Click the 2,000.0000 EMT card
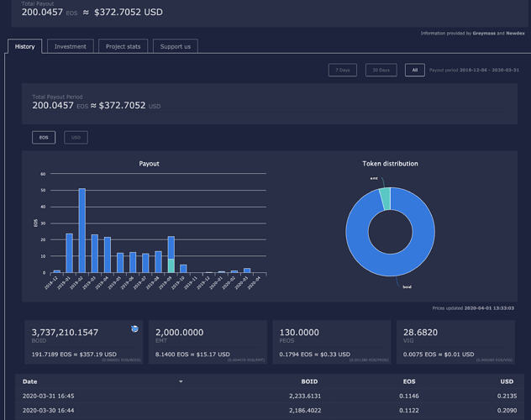This screenshot has height=420, width=531. pyautogui.click(x=208, y=342)
